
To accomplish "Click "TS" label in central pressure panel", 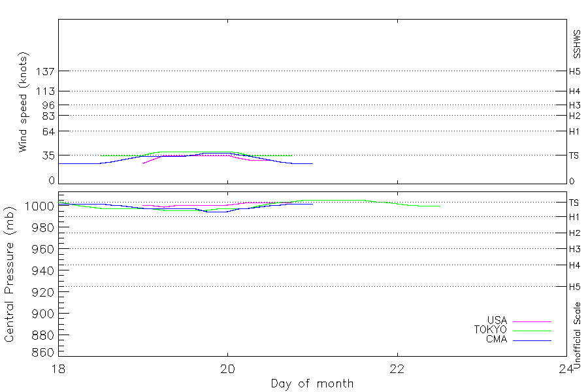I will (574, 203).
